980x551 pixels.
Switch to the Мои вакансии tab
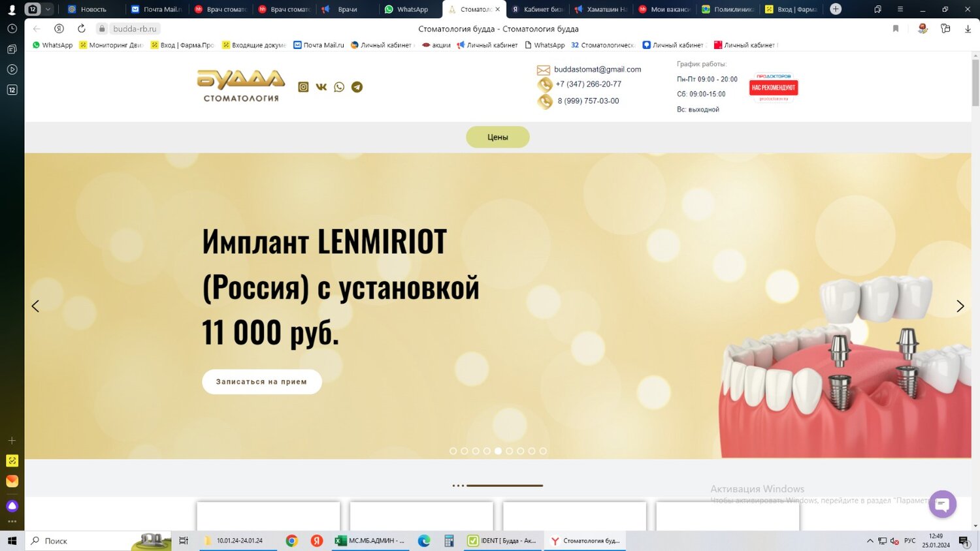coord(664,9)
